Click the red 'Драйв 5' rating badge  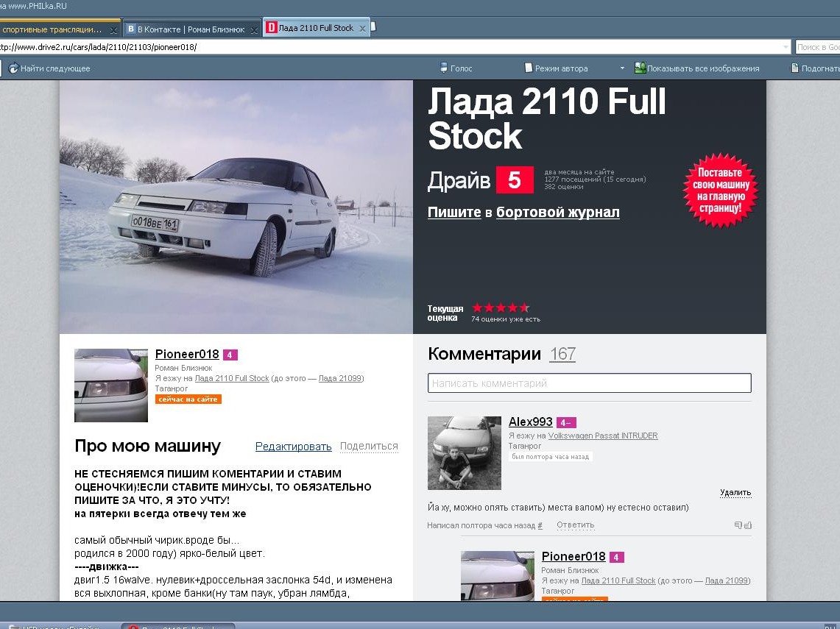tap(515, 180)
